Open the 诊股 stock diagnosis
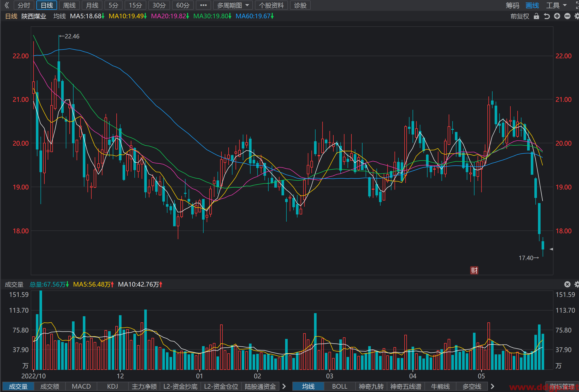Viewport: 579px width, 392px height. [300, 5]
